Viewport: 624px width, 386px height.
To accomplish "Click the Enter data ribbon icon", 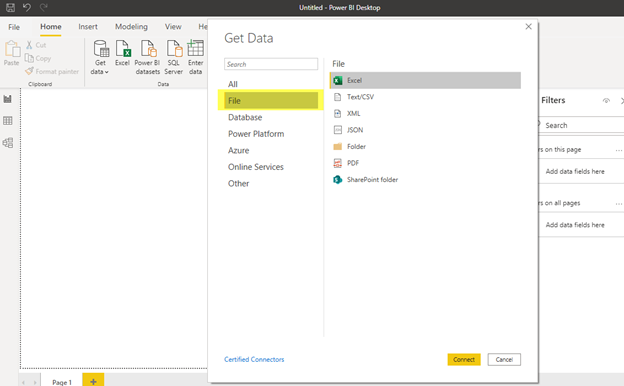I will click(x=195, y=57).
